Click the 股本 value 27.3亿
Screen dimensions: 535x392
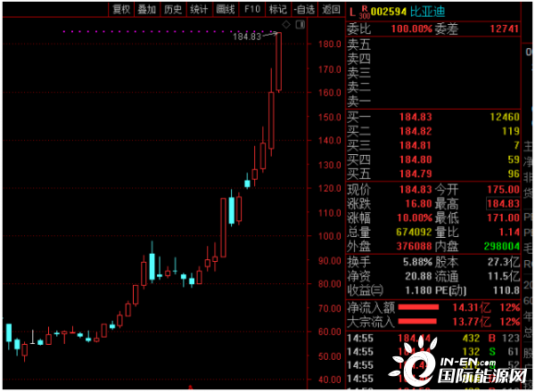[x=504, y=262]
